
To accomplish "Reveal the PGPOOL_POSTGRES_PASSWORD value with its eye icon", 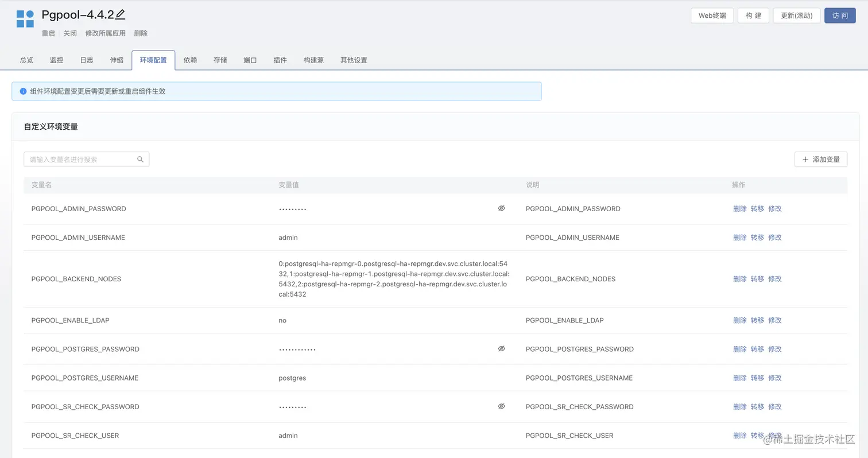I will click(x=501, y=348).
